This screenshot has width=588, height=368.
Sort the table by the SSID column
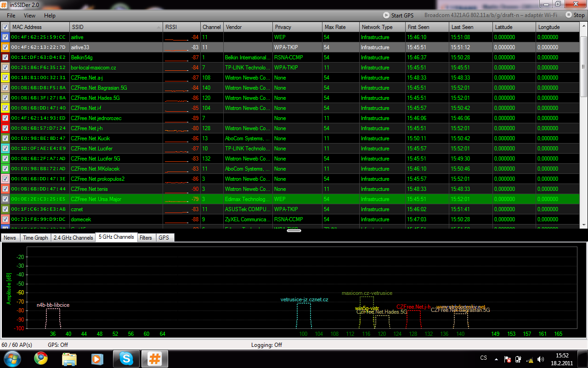(116, 27)
